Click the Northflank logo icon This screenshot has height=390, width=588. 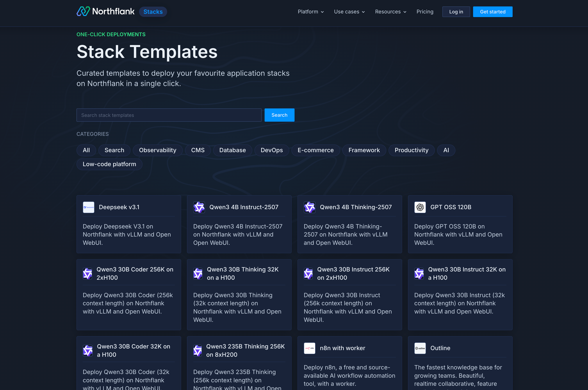(83, 11)
